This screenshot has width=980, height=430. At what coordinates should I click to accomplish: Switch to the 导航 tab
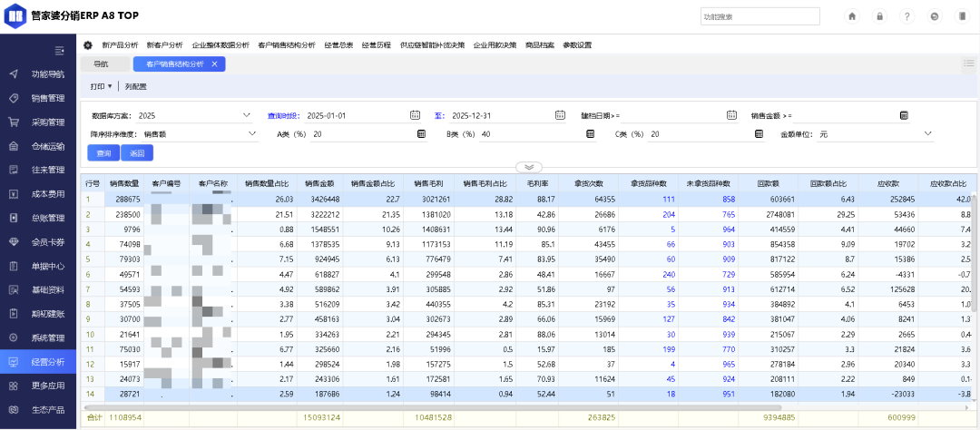[105, 64]
